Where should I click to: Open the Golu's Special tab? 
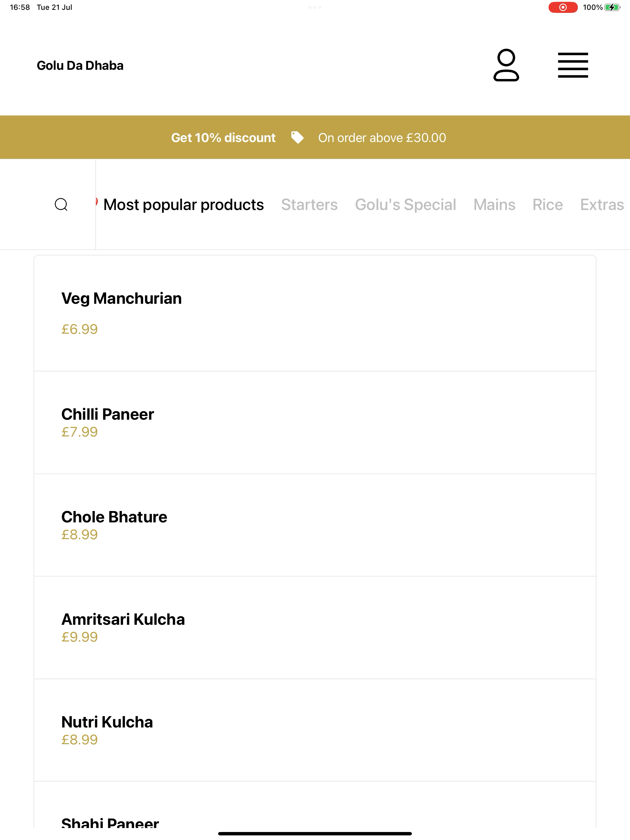click(405, 205)
